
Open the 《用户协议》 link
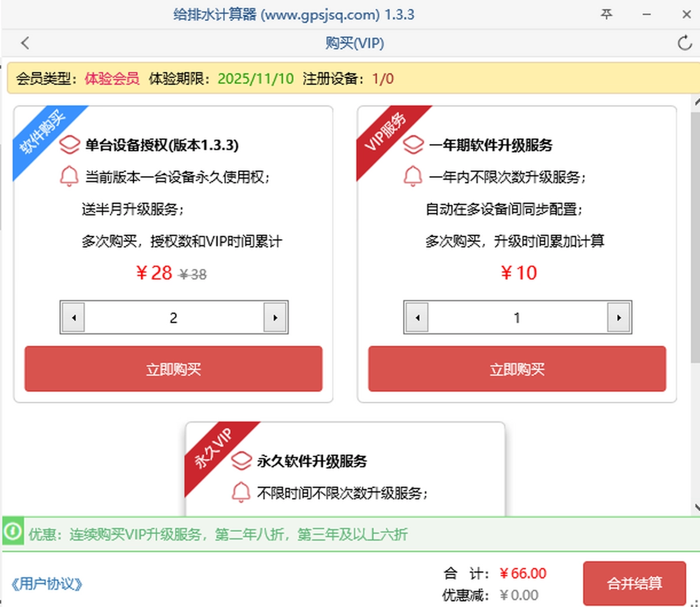pos(47,584)
